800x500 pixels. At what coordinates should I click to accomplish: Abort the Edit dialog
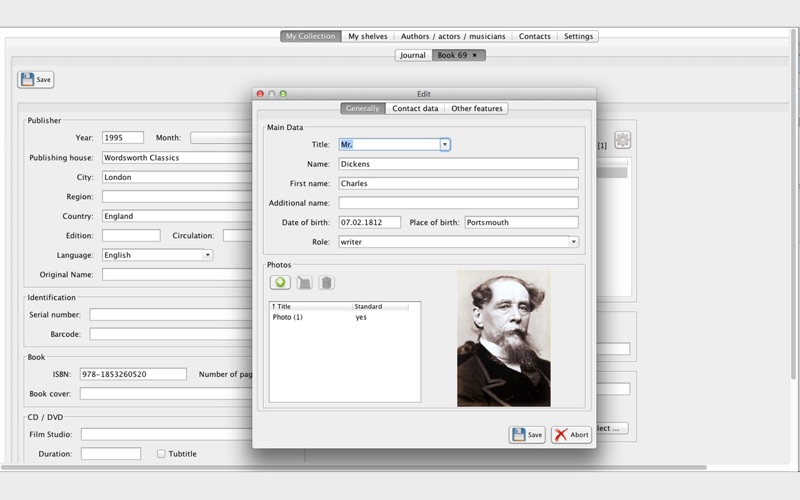pos(571,435)
